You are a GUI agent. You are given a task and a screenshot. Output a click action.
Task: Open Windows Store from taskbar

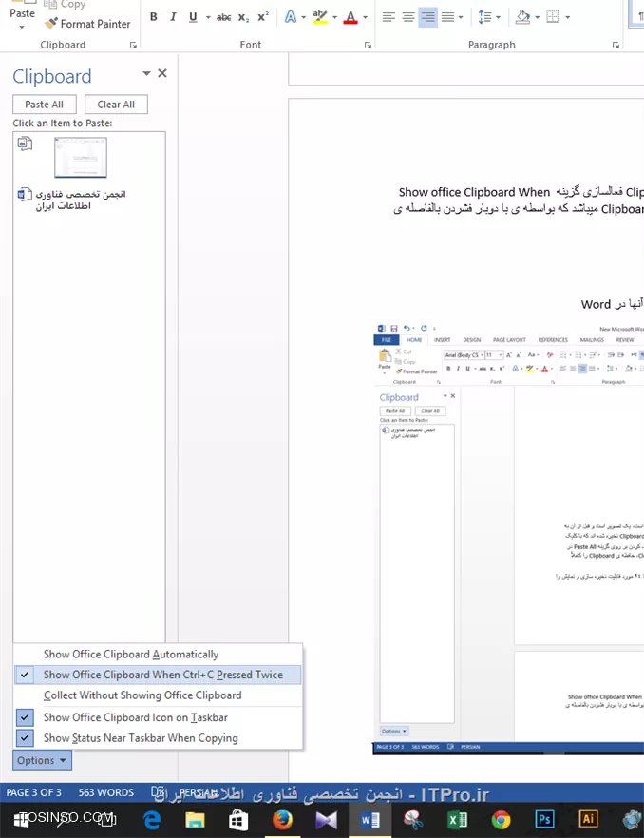click(238, 820)
